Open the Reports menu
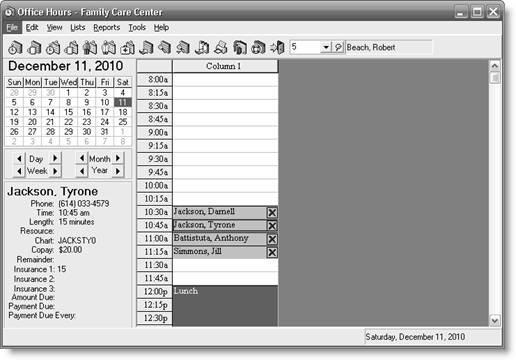This screenshot has width=516, height=360. click(x=106, y=28)
